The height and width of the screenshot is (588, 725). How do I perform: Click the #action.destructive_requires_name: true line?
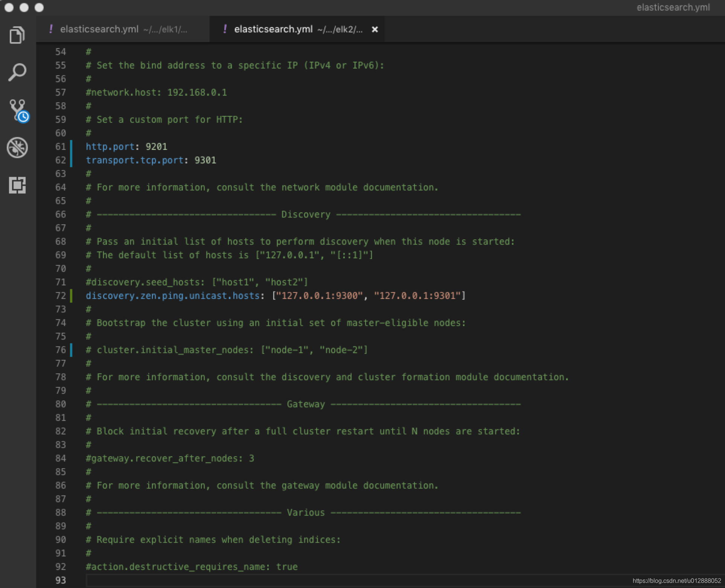[x=192, y=567]
